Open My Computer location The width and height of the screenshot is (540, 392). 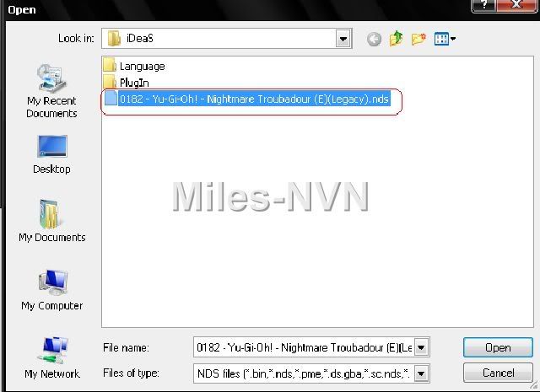pyautogui.click(x=52, y=290)
